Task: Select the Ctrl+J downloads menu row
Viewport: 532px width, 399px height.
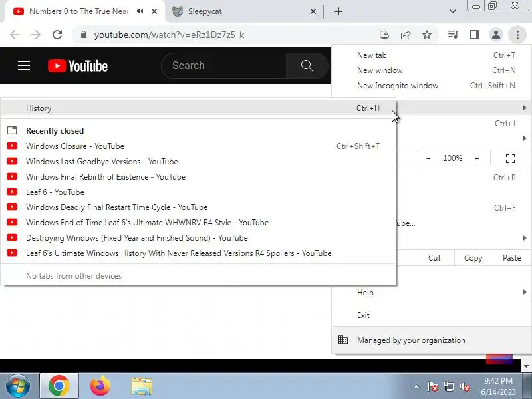Action: 464,124
